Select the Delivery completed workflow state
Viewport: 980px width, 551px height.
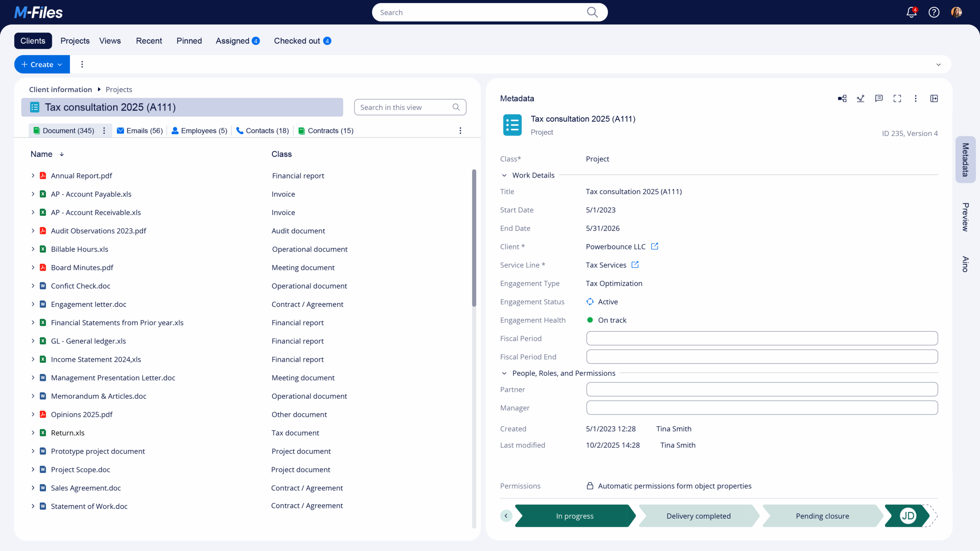coord(698,516)
